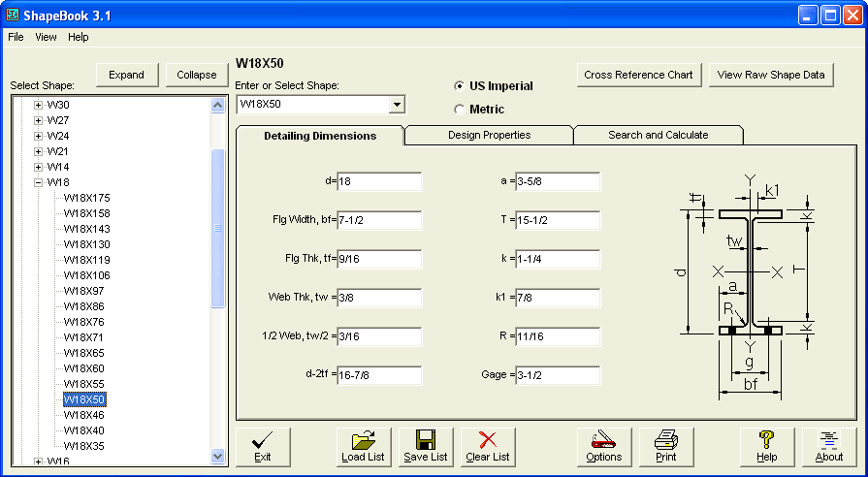
Task: Click the Clear List red X button
Action: click(488, 447)
